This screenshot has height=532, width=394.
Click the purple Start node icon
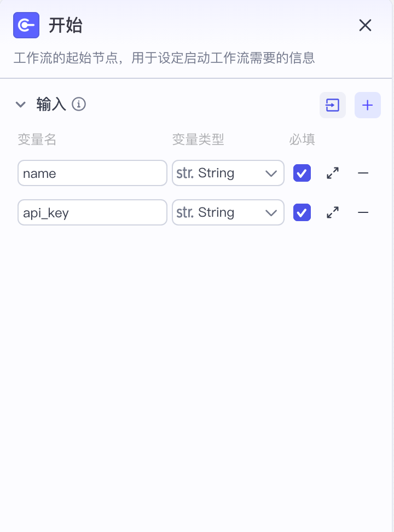pos(26,25)
